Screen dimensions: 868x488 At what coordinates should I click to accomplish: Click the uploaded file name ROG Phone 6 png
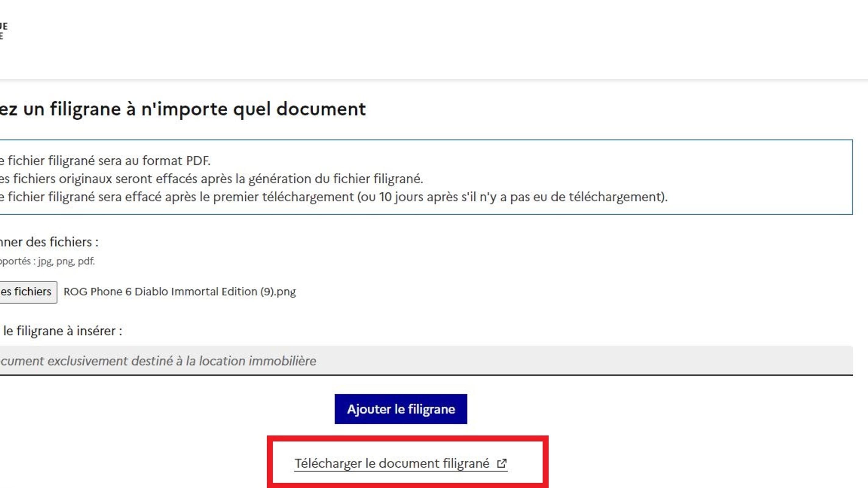click(x=180, y=292)
